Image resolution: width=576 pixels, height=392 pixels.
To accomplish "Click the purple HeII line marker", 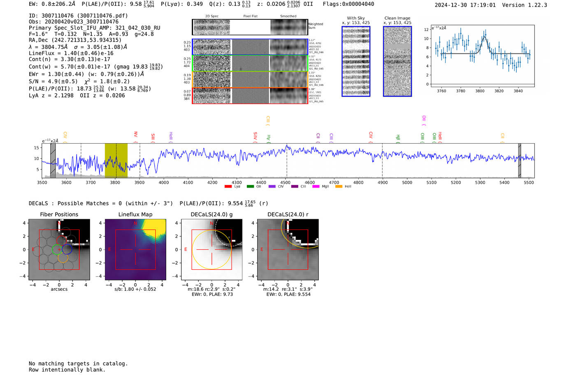I will (x=171, y=137).
